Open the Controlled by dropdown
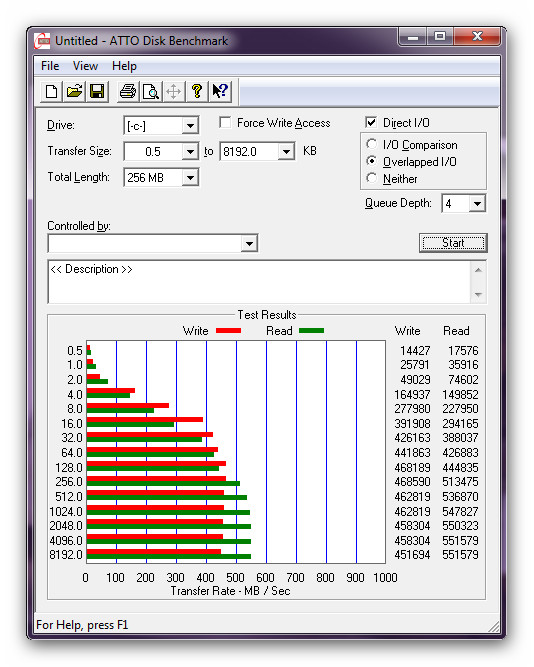The height and width of the screenshot is (667, 534). pos(249,244)
